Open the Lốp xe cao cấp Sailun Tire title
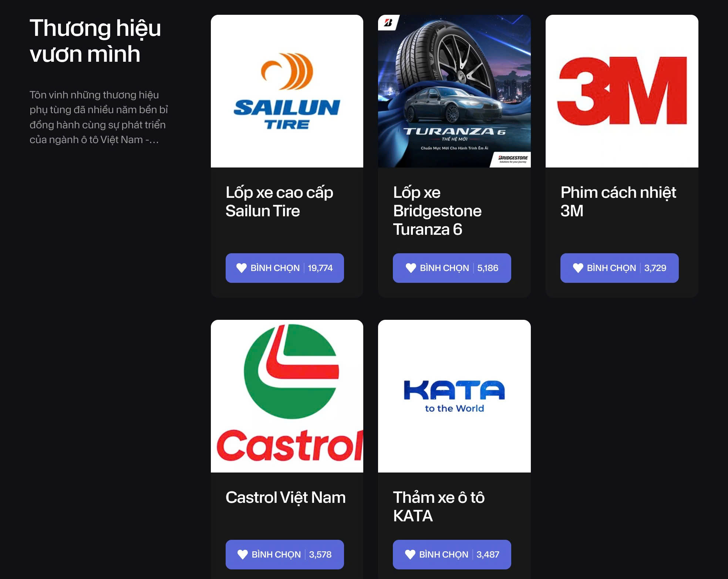The image size is (728, 579). (279, 202)
